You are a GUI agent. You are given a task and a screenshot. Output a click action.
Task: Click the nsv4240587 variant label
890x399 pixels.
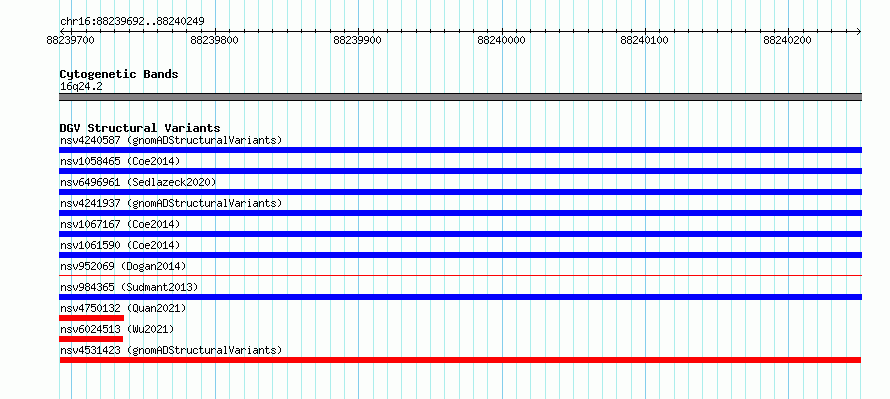(x=171, y=140)
